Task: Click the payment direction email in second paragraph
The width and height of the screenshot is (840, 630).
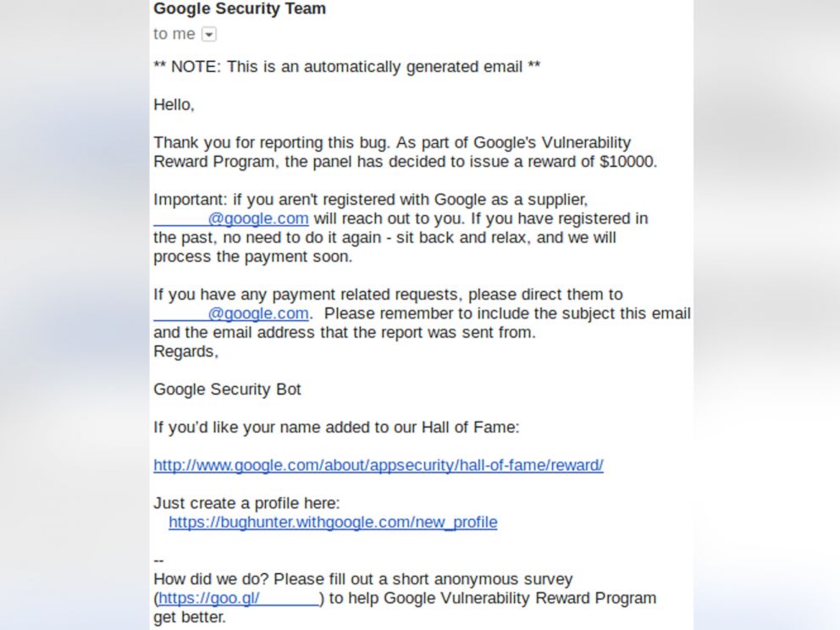Action: [x=230, y=313]
